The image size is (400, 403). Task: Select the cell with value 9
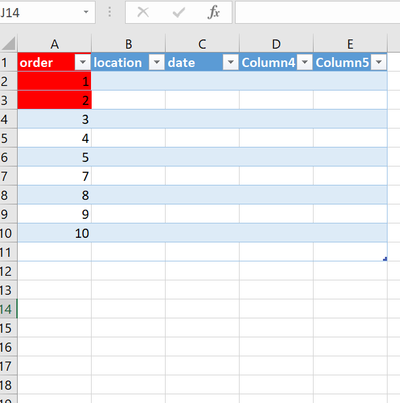(x=55, y=214)
